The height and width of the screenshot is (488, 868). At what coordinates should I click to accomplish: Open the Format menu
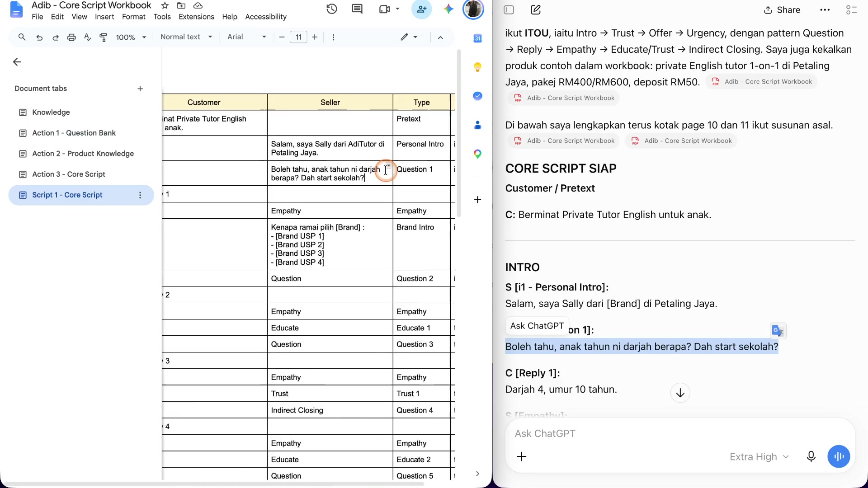click(x=133, y=17)
